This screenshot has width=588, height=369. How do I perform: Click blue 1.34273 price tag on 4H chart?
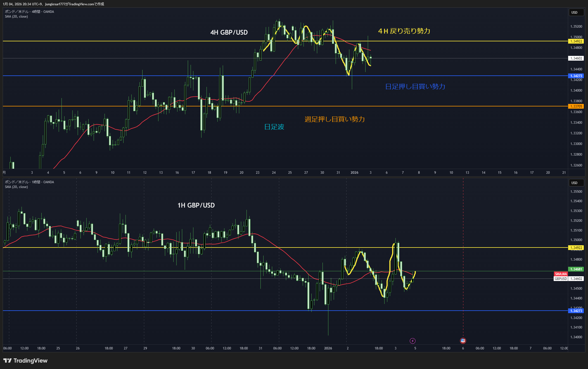576,76
